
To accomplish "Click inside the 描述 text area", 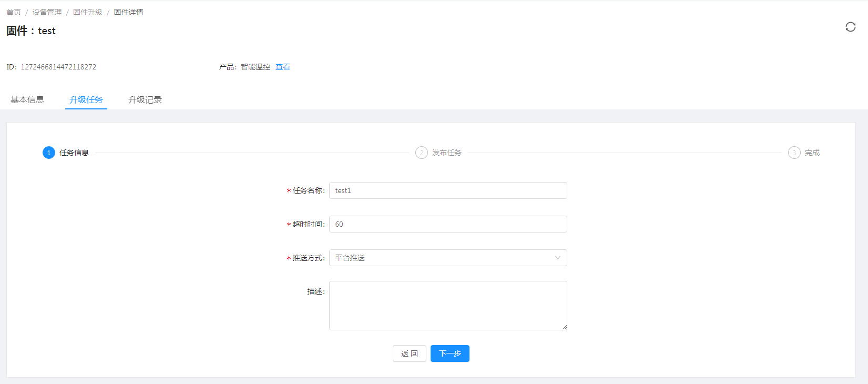I will point(447,305).
